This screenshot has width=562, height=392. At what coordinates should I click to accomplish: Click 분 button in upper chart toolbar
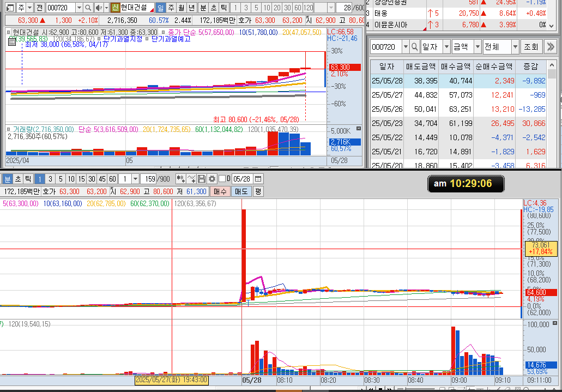tap(203, 8)
